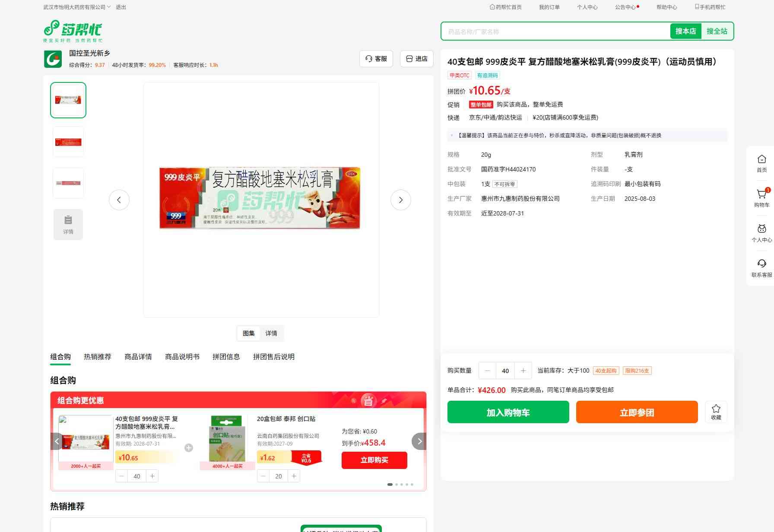Increase purchase quantity with plus button
Viewport: 774px width, 532px height.
[x=523, y=370]
